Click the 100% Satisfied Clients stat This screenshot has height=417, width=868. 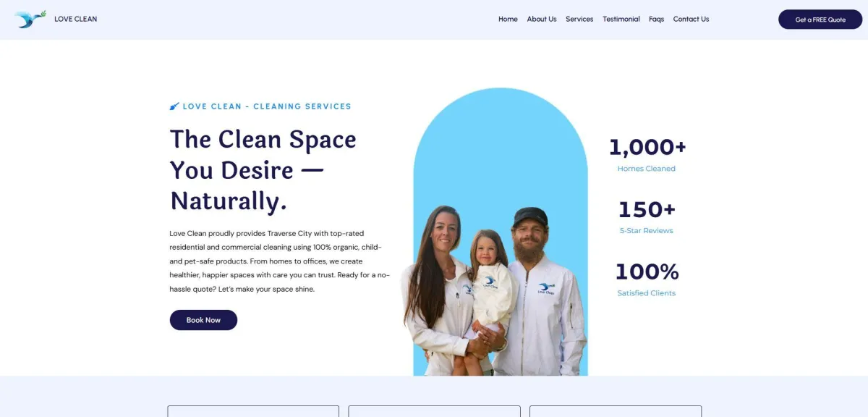(647, 278)
